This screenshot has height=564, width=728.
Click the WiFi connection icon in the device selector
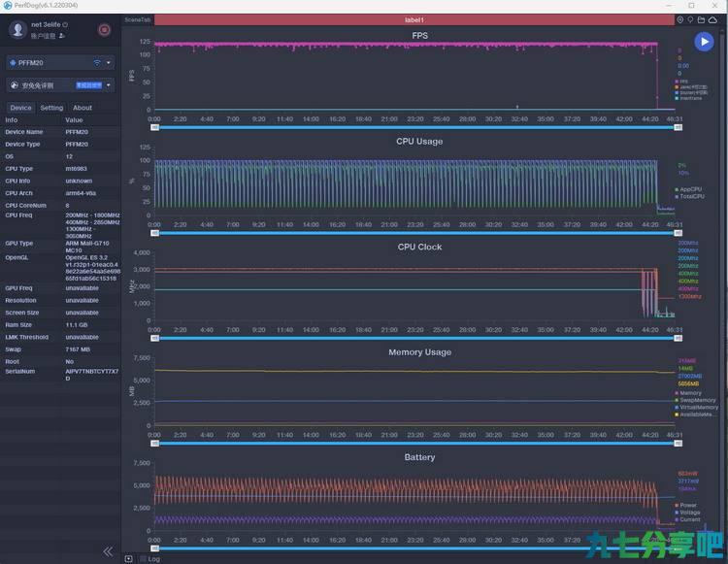pyautogui.click(x=97, y=63)
